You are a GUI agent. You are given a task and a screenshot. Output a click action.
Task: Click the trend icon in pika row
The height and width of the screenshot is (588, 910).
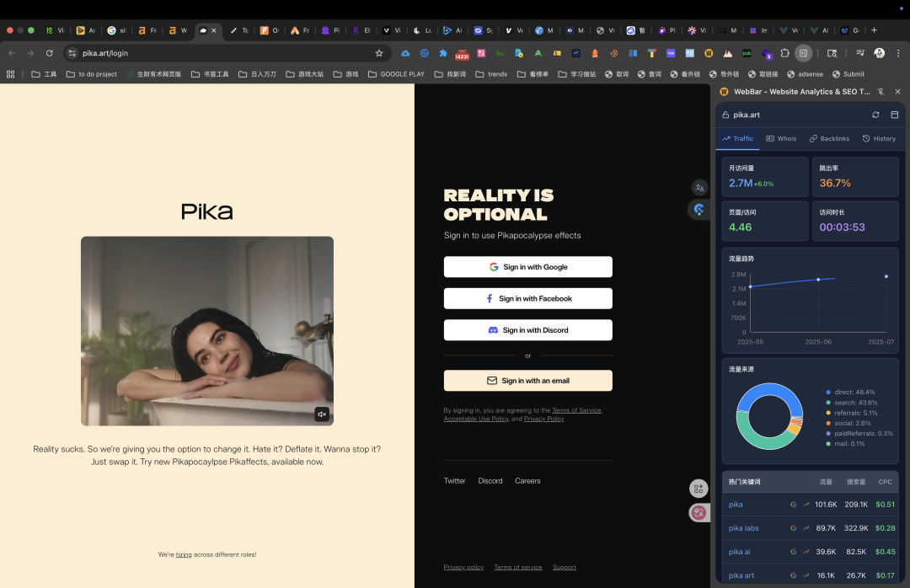click(x=806, y=505)
